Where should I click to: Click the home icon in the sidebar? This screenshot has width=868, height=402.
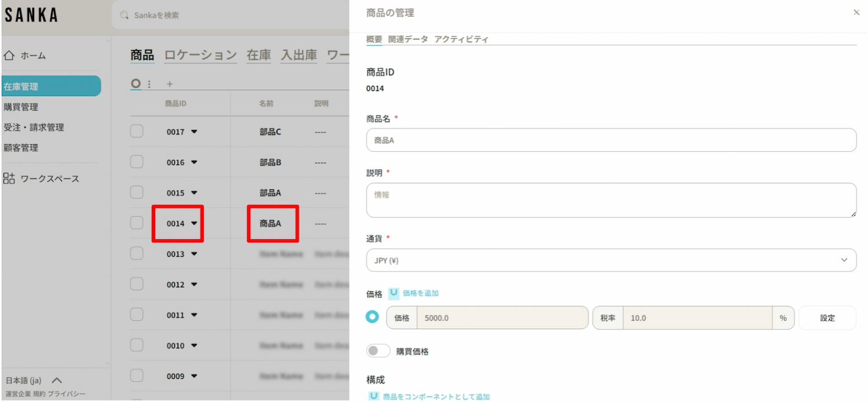(9, 56)
